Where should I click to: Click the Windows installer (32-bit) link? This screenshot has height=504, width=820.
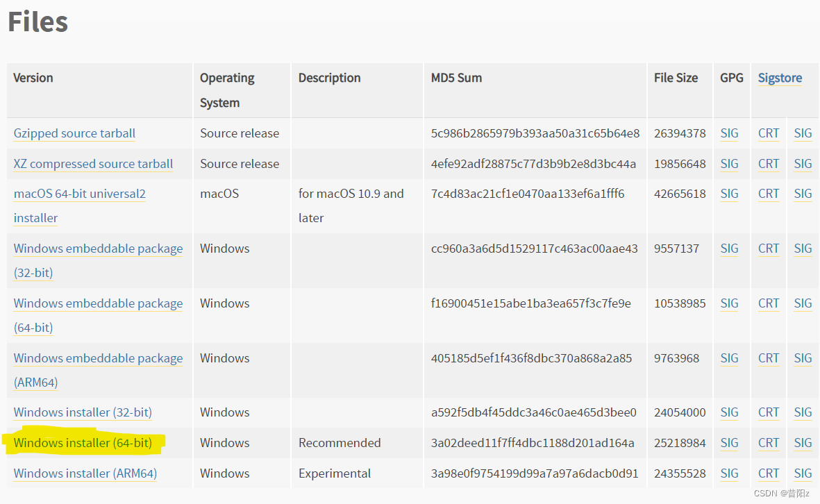(83, 412)
